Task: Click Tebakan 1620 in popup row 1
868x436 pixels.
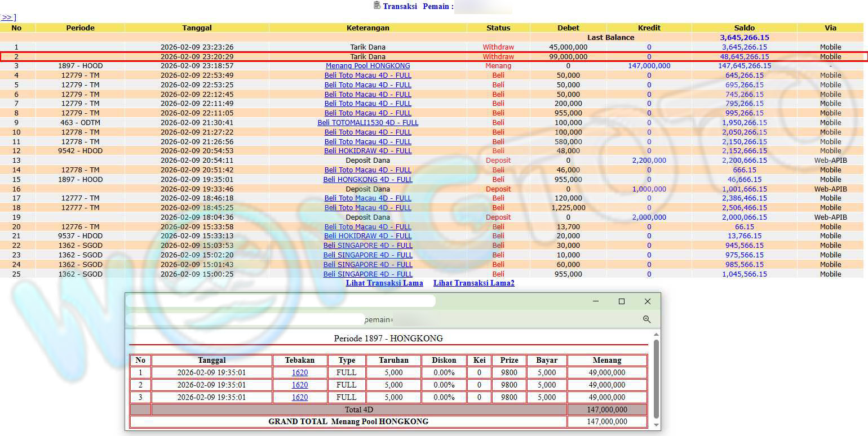Action: point(300,372)
